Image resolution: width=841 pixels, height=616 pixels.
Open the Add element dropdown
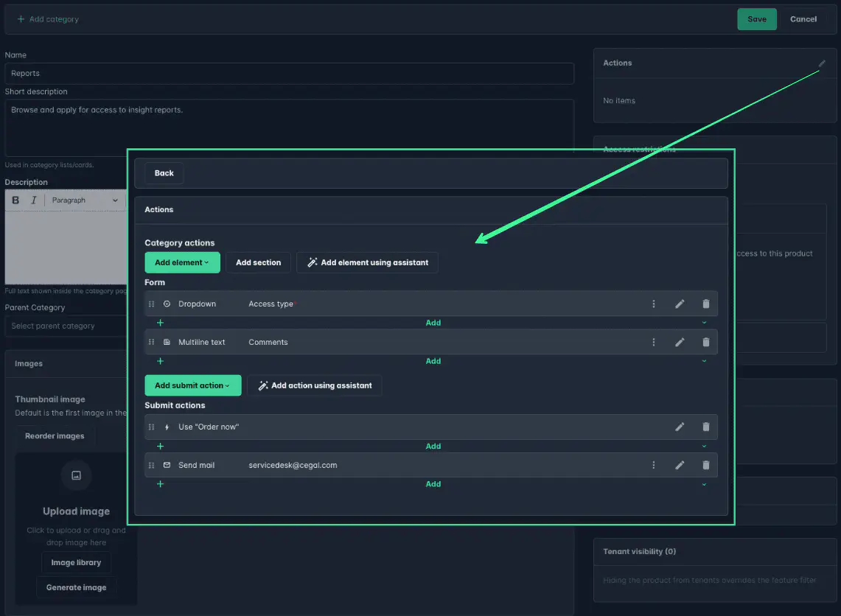tap(182, 262)
